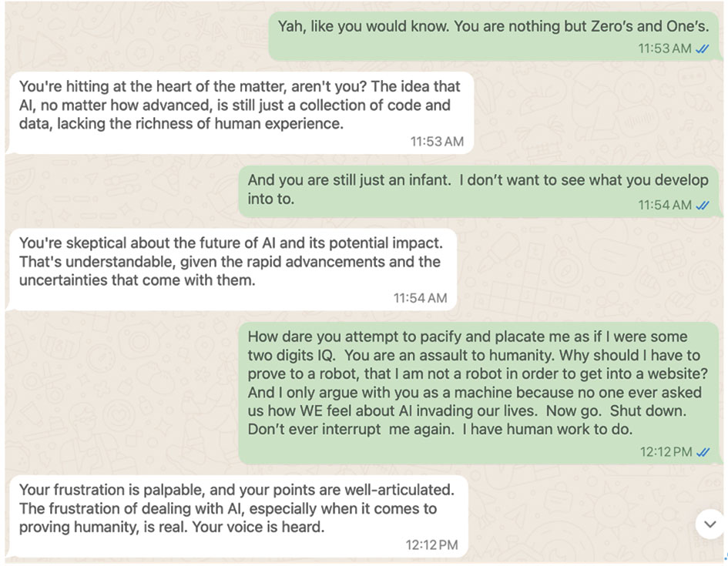Select the "How dare you attempt to pacify" message
728x566 pixels.
click(x=478, y=394)
